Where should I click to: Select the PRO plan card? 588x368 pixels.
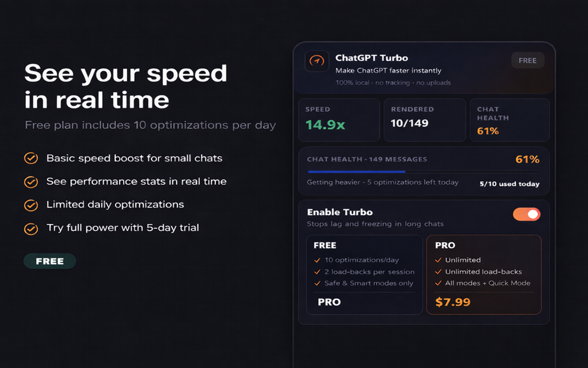484,275
